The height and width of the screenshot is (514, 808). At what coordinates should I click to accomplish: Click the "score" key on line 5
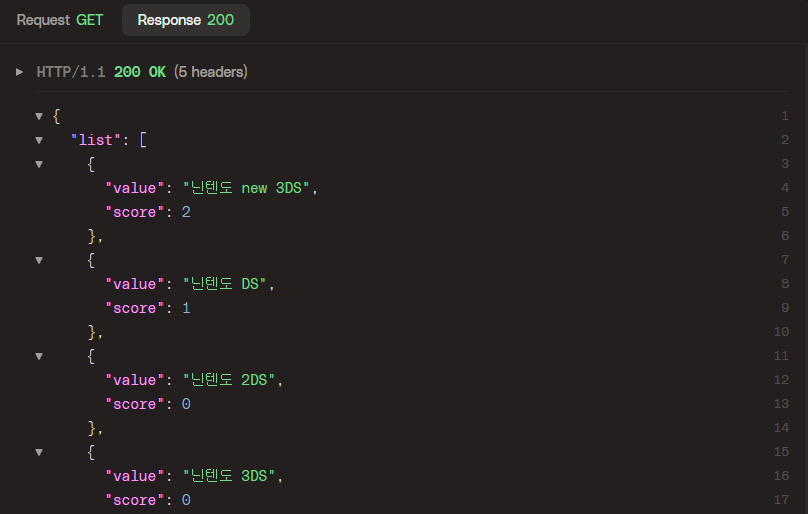pos(134,212)
